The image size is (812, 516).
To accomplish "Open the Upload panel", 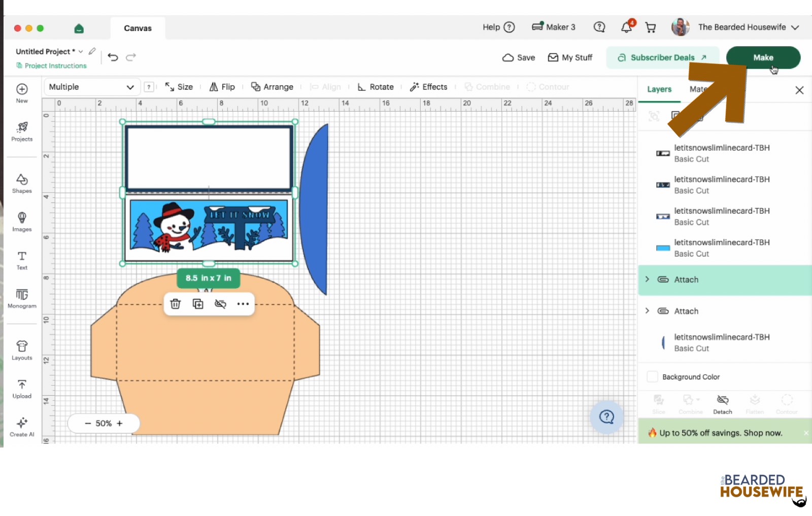I will click(x=22, y=389).
